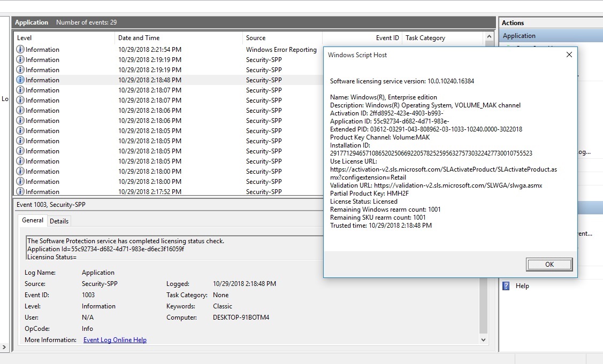Click the Information icon on the 2:18:05 PM event
Viewport: 603px width, 364px height.
pos(19,130)
